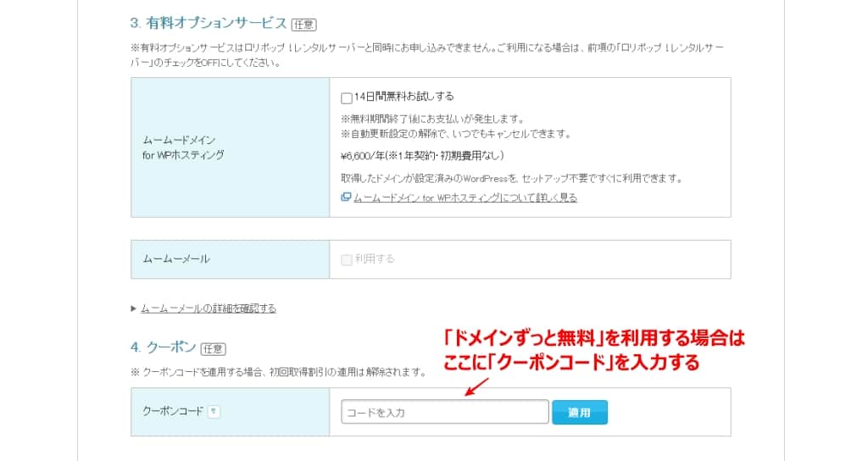Toggle the disabled 利用する checkbox for ムームーメール
The height and width of the screenshot is (461, 868).
tap(347, 259)
